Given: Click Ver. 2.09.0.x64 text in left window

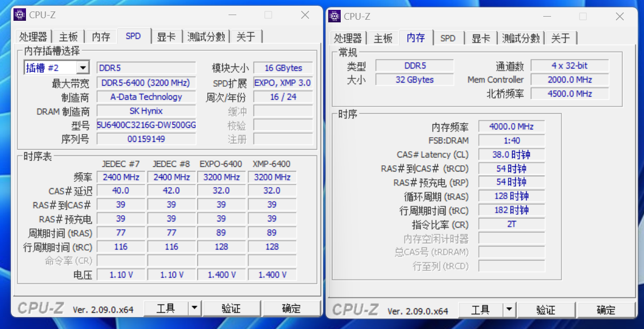Looking at the screenshot, I should [x=103, y=310].
